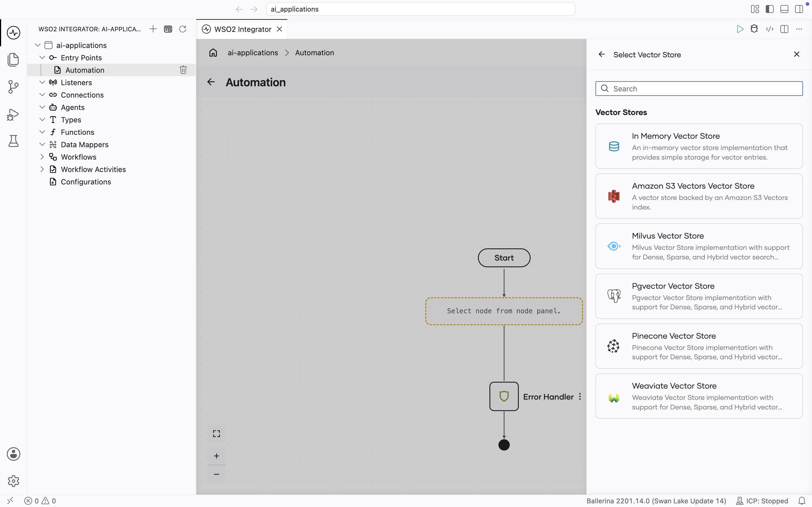The height and width of the screenshot is (507, 812).
Task: Click the plus icon in WSO2 Integrator panel header
Action: click(153, 29)
